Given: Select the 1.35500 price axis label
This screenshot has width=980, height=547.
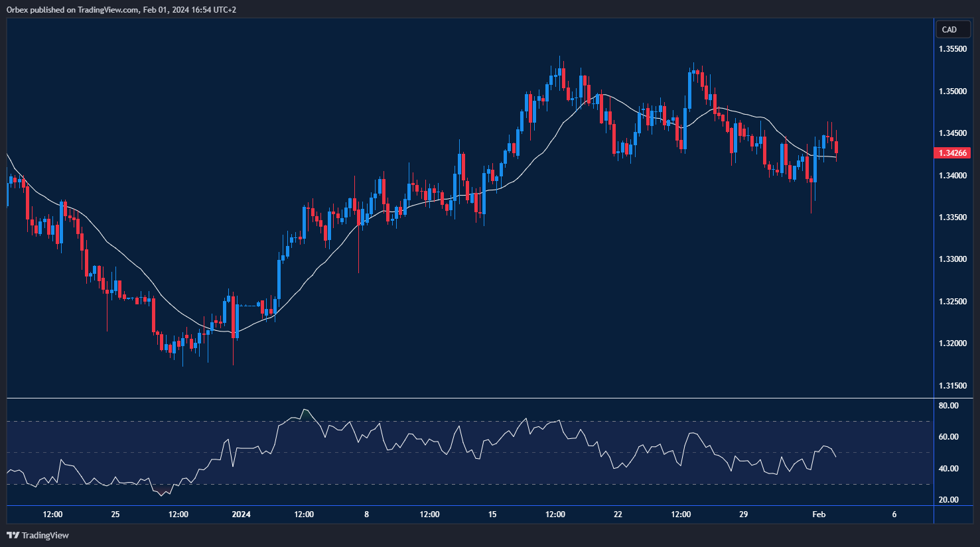Looking at the screenshot, I should (952, 49).
